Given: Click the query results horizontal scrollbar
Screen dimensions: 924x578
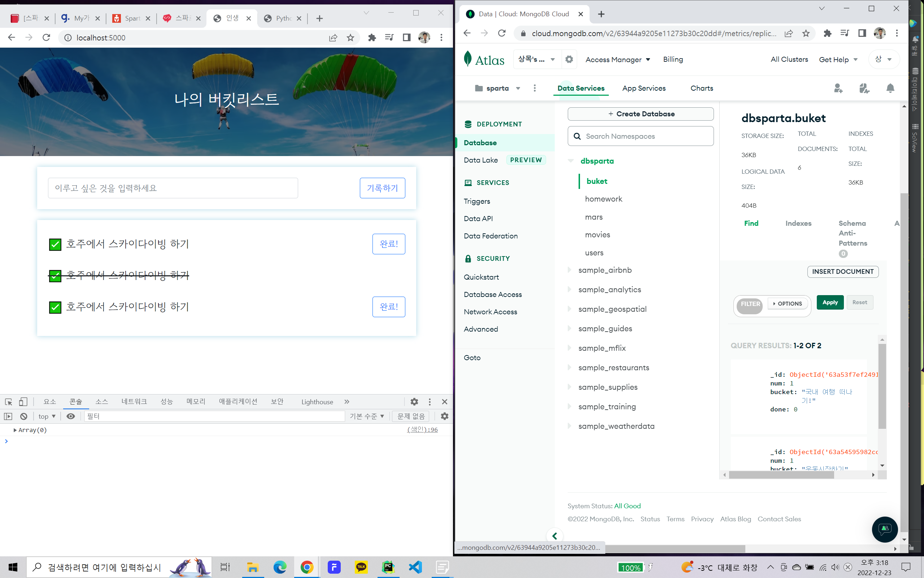Looking at the screenshot, I should [781, 475].
